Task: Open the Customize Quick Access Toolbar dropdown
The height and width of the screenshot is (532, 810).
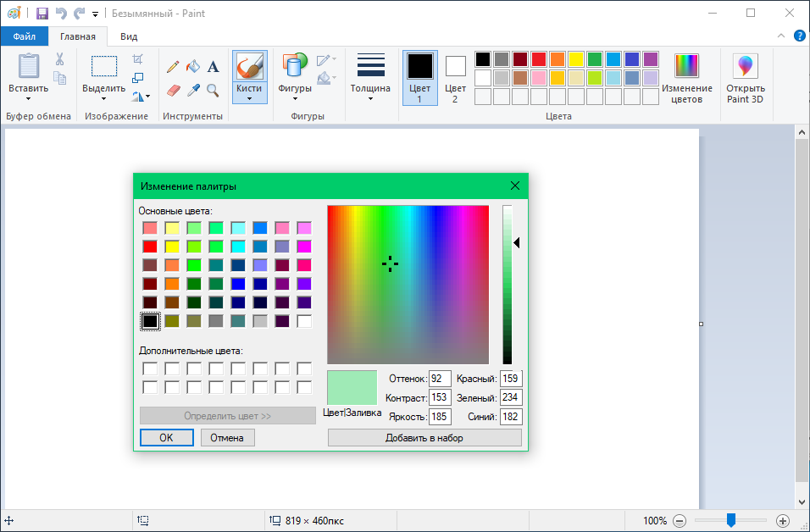Action: coord(95,14)
